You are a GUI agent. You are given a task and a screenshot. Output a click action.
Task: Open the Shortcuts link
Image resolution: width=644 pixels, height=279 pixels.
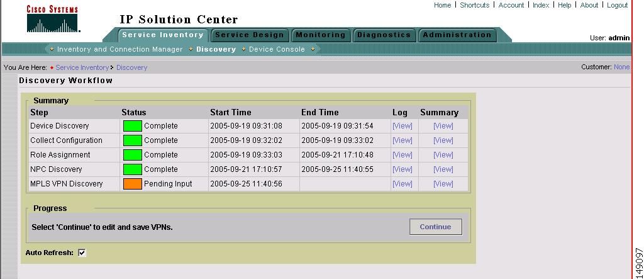click(x=474, y=5)
